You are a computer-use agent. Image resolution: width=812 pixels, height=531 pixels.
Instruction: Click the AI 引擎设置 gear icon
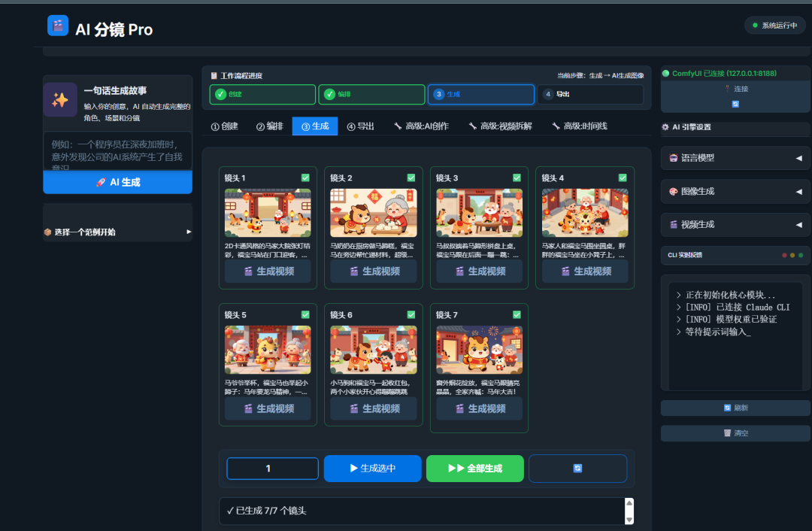[x=665, y=127]
